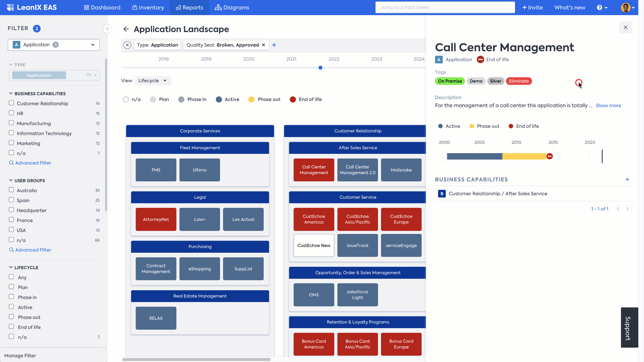Open the Lifecycle view dropdown
The image size is (644, 362).
(x=153, y=80)
